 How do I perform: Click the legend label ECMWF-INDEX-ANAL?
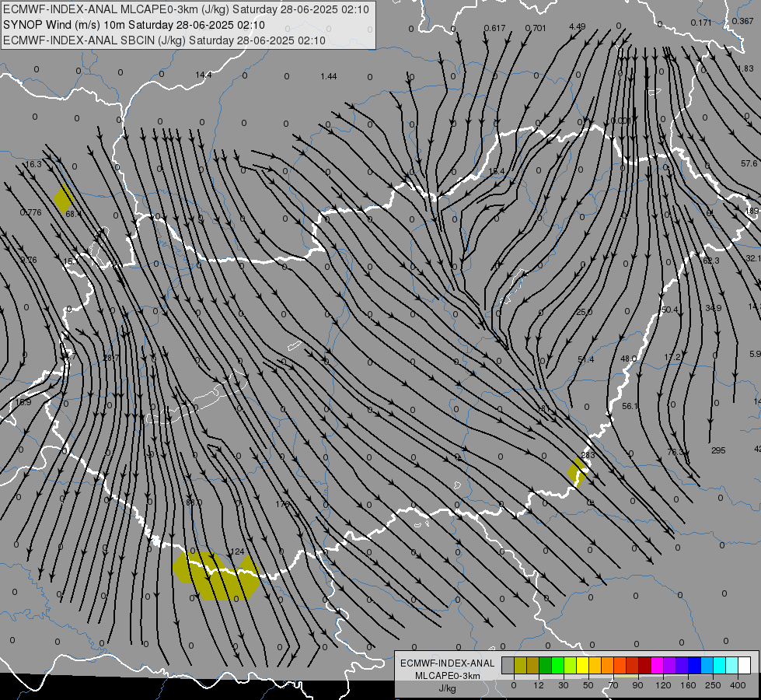click(447, 663)
